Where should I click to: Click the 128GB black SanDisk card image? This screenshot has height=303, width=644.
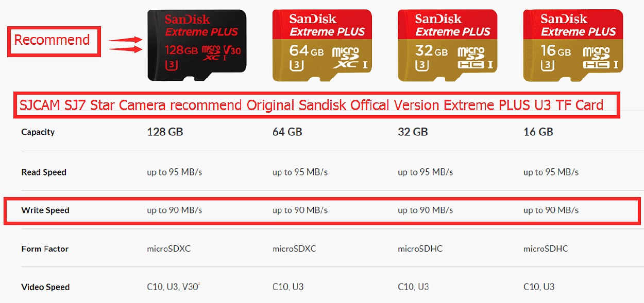tap(197, 45)
